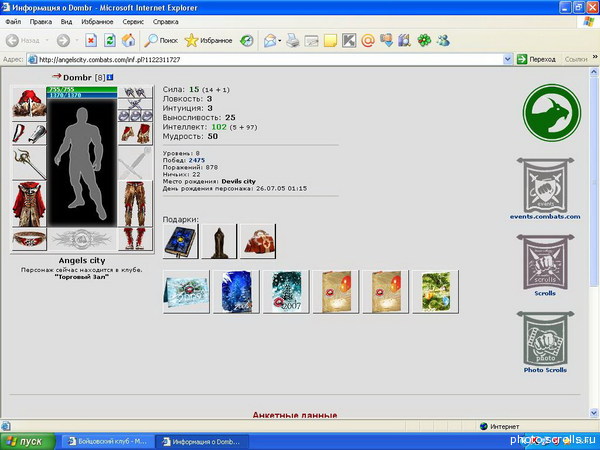Click the red bag gift
Screen dimensions: 600x450
coord(258,241)
